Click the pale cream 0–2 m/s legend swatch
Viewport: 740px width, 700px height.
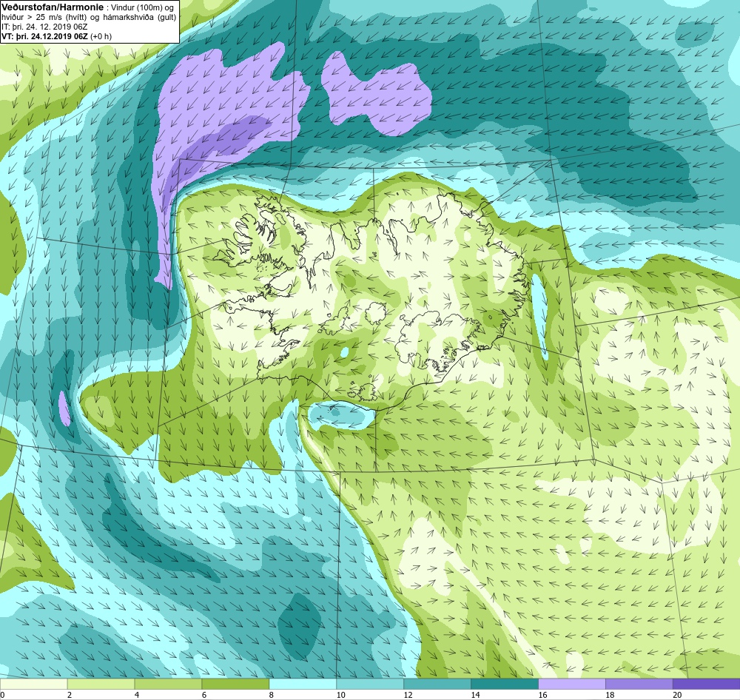coord(33,684)
